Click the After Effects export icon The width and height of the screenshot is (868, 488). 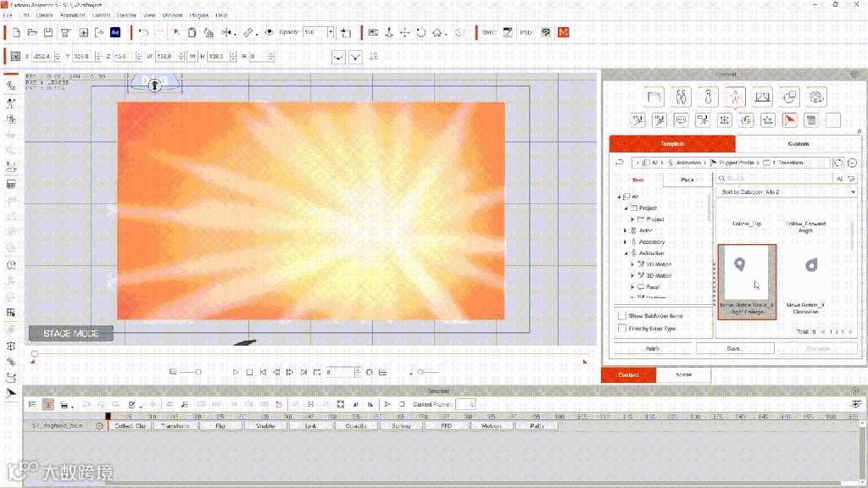pos(115,32)
